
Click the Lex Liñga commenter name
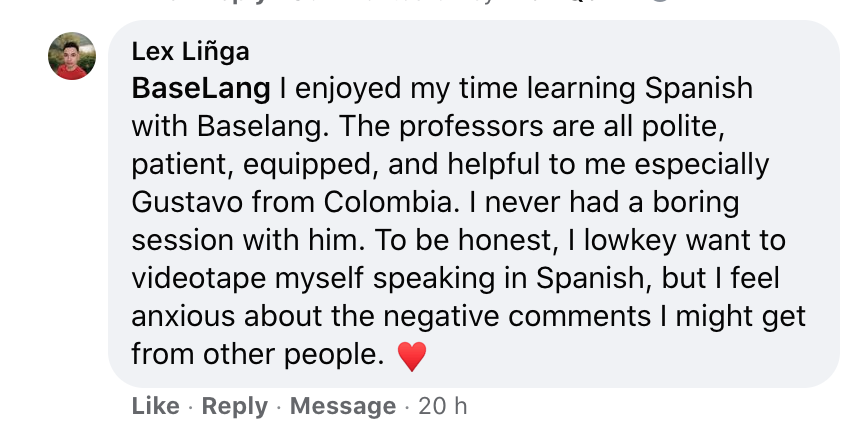click(x=190, y=51)
